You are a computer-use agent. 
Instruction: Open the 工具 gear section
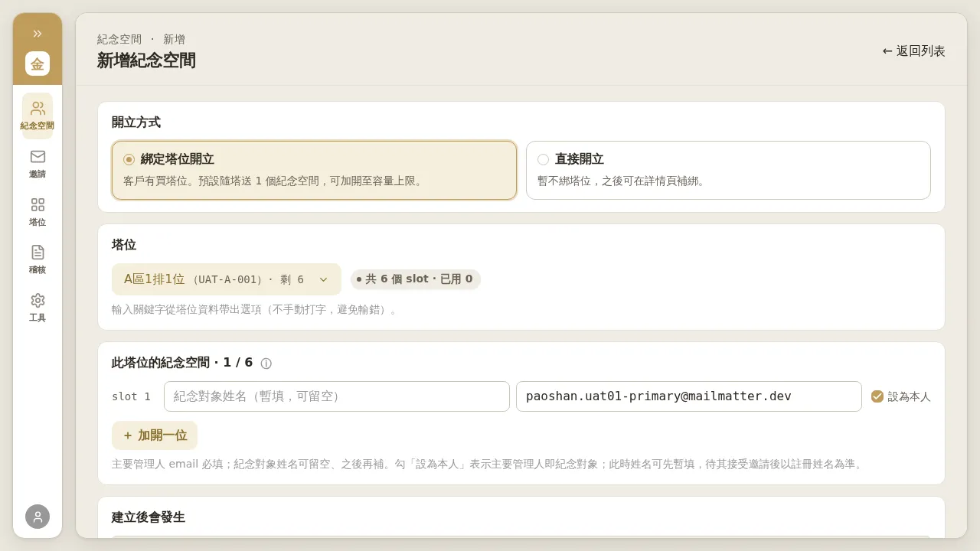pos(38,308)
